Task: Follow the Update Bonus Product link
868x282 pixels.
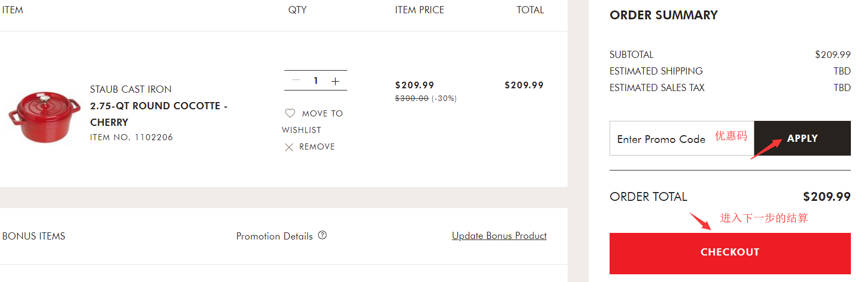Action: (x=499, y=236)
